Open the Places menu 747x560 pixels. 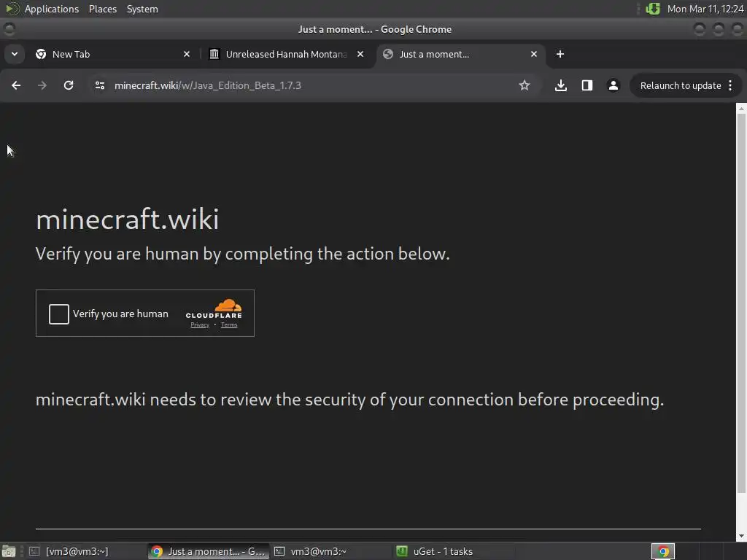coord(103,9)
